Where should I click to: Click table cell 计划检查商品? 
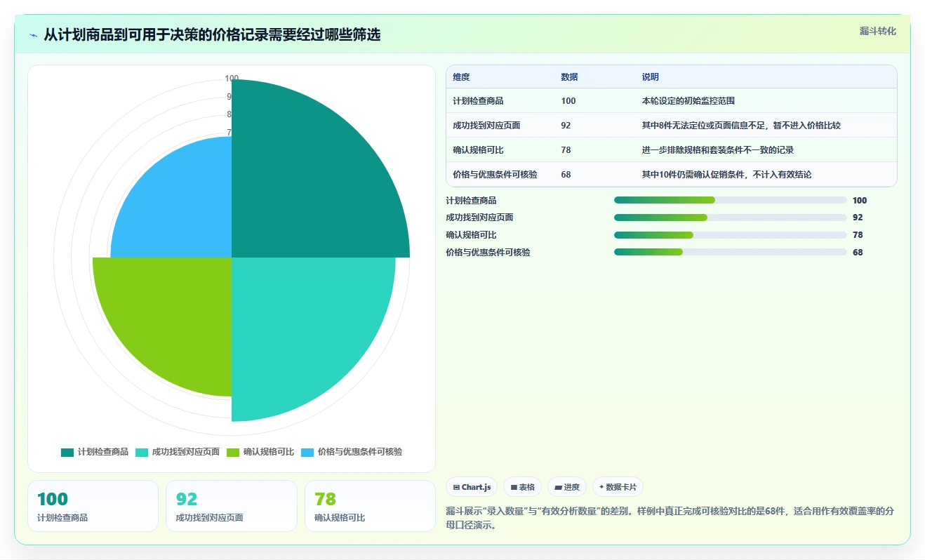pyautogui.click(x=478, y=101)
